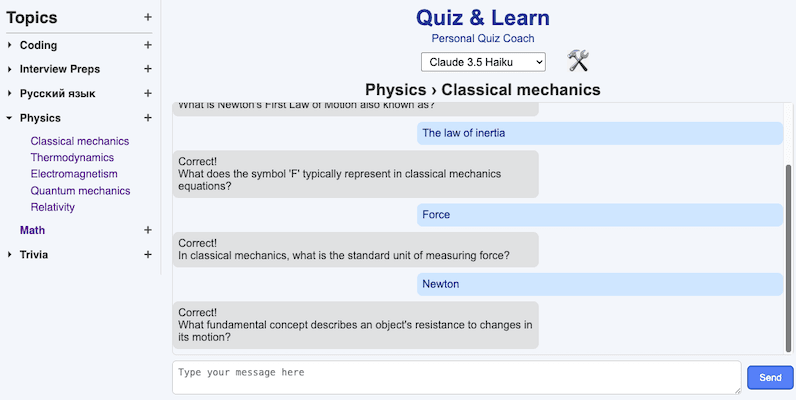The height and width of the screenshot is (400, 796).
Task: Add a new topic with Topics plus
Action: (x=148, y=17)
